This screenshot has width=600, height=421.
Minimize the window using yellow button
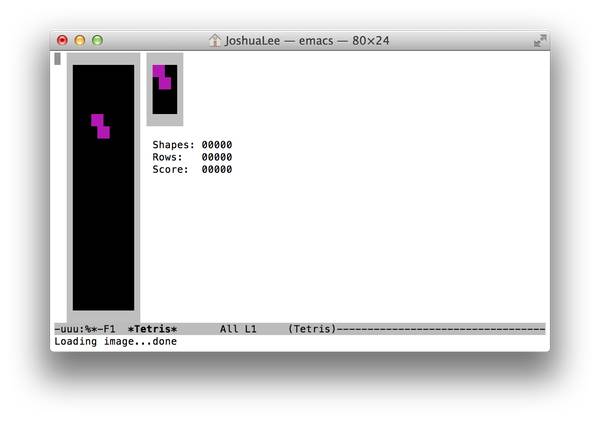(x=80, y=41)
